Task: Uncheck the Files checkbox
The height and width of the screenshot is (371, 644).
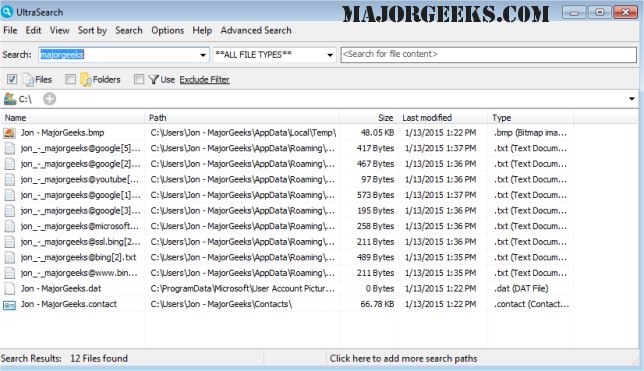Action: tap(12, 79)
